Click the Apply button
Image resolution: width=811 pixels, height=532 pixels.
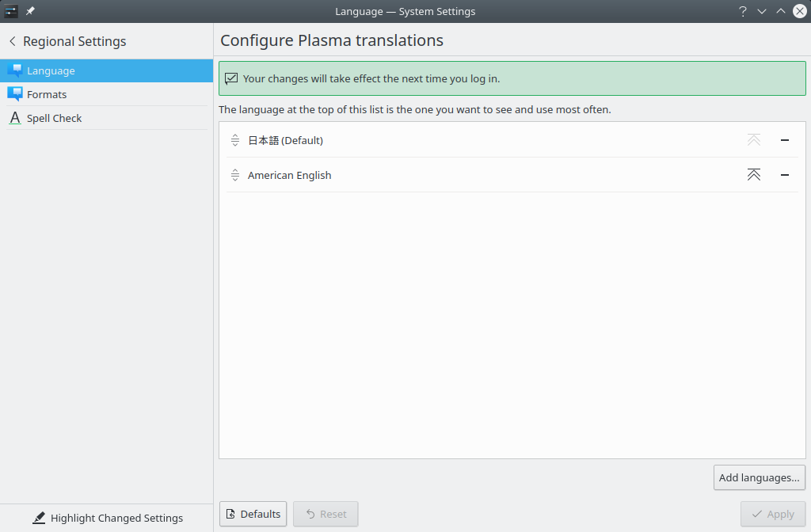[773, 514]
